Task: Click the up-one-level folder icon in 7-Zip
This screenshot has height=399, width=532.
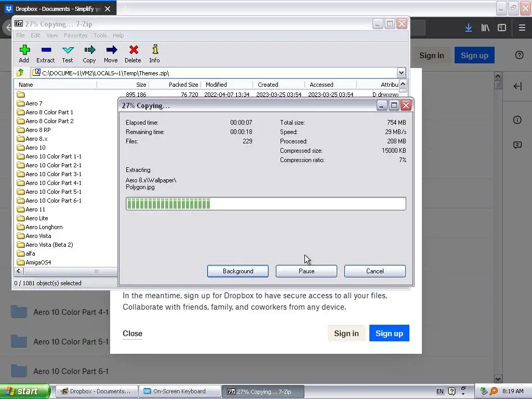Action: pyautogui.click(x=20, y=73)
